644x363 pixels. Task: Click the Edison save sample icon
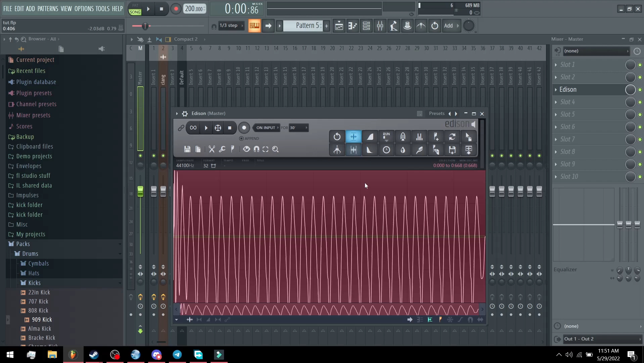coord(187,149)
